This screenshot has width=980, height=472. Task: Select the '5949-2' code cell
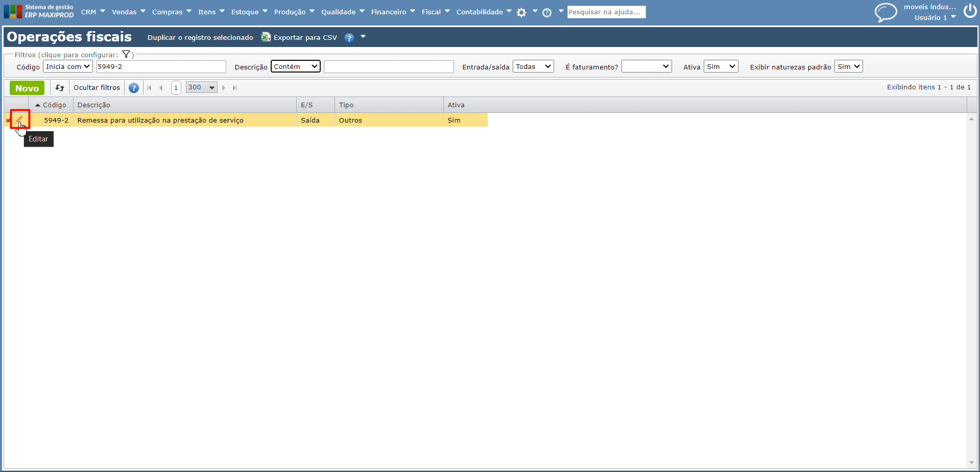(x=56, y=121)
